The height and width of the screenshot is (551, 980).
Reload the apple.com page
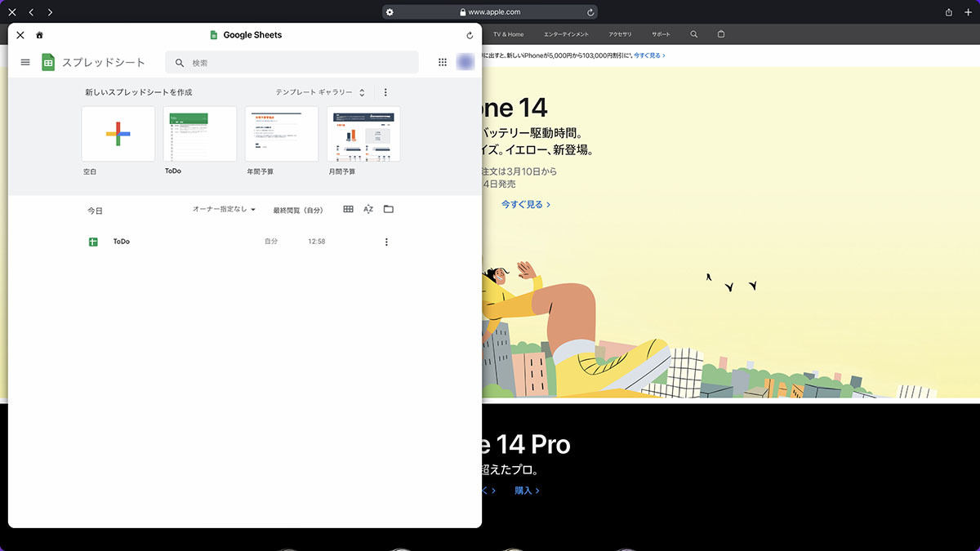click(x=590, y=12)
